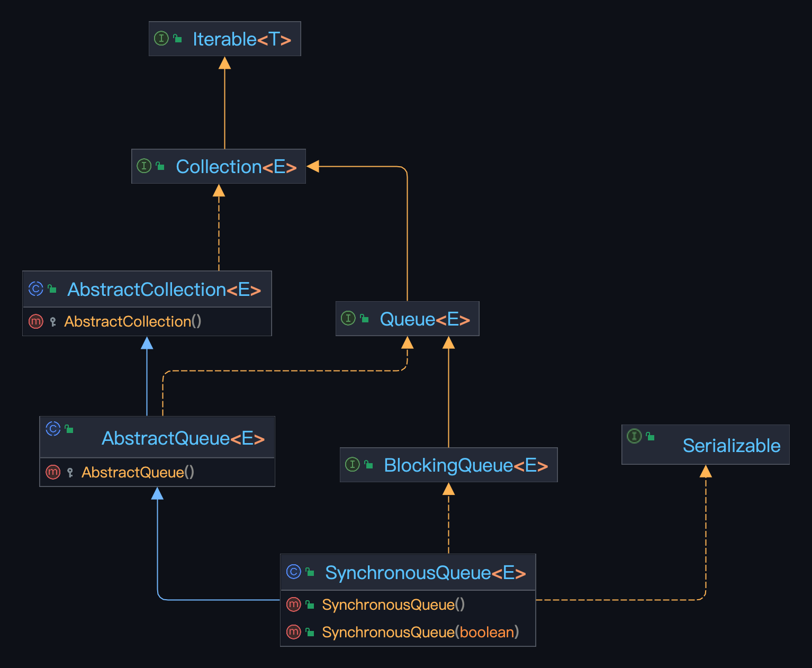
Task: Click the method icon for AbstractQueue() constructor
Action: (53, 472)
